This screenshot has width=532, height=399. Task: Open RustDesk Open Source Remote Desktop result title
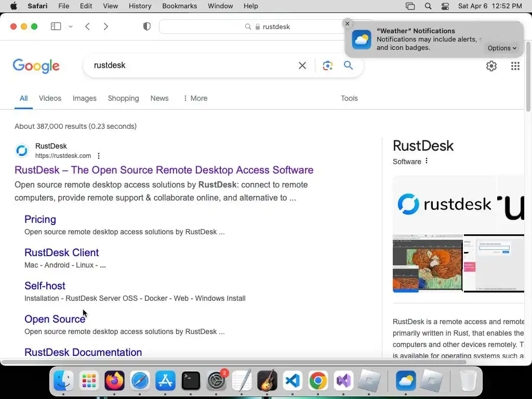[x=164, y=170]
